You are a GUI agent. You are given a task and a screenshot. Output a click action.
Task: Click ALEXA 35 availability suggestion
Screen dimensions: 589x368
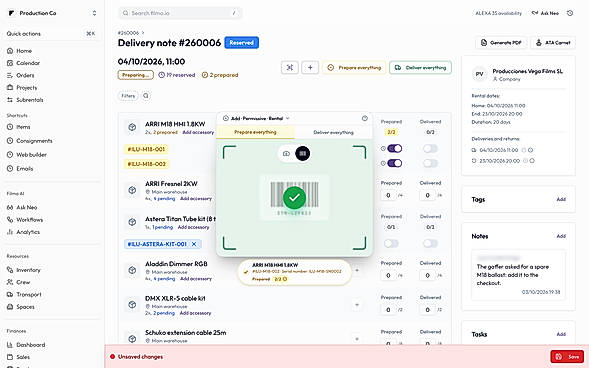(498, 13)
